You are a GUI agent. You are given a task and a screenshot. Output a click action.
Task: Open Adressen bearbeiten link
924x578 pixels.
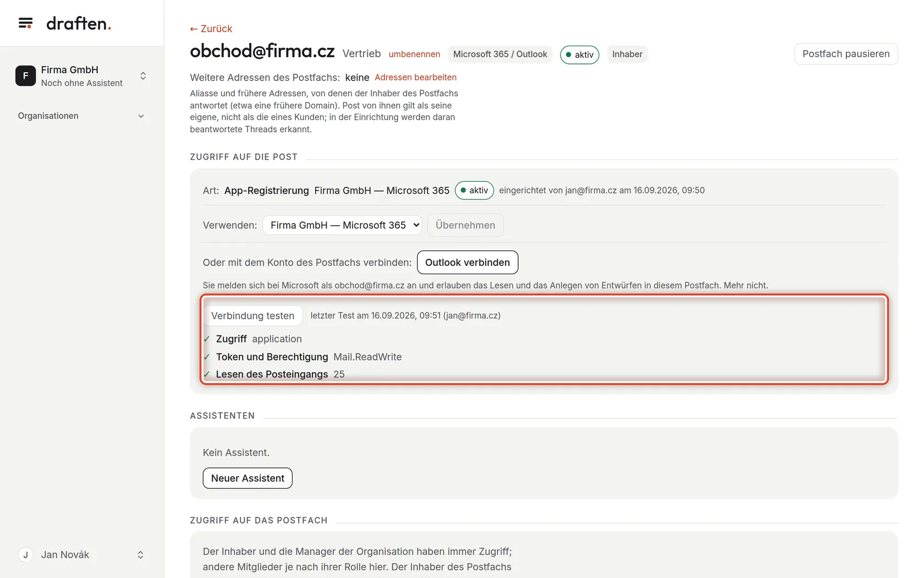[x=415, y=77]
